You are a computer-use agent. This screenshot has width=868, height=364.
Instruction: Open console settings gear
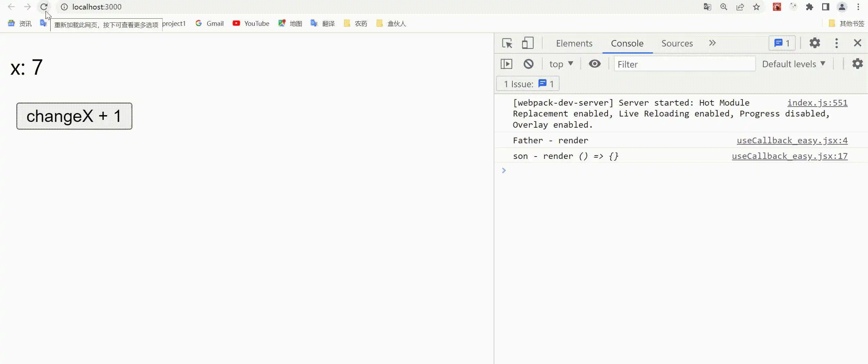pos(857,64)
